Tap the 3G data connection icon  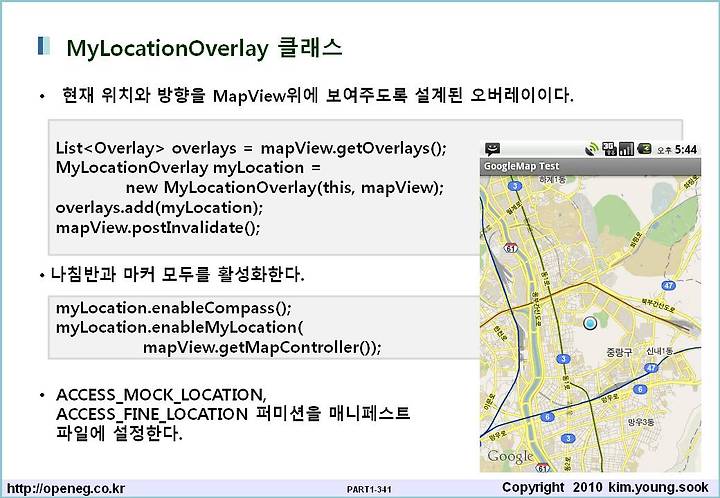609,149
